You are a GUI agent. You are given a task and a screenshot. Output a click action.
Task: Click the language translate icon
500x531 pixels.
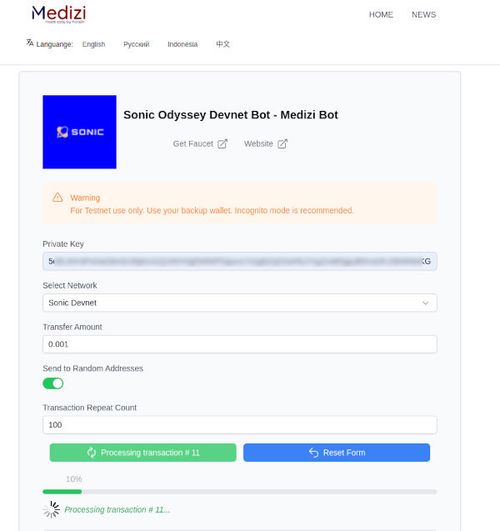[x=30, y=43]
